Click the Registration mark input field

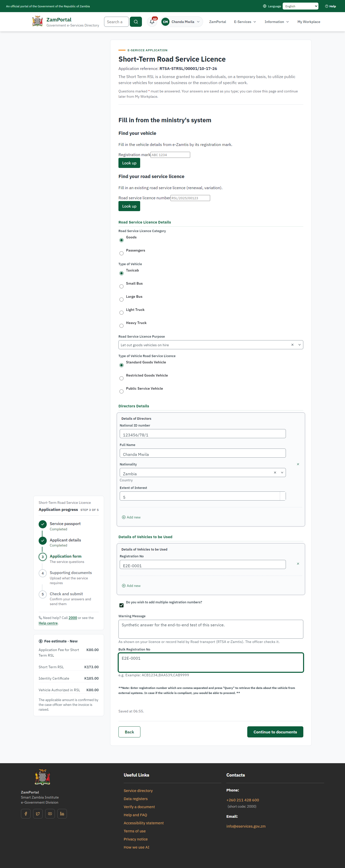point(170,155)
